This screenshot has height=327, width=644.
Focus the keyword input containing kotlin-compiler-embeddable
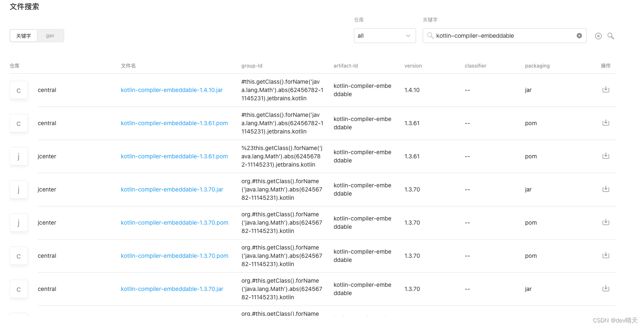click(x=504, y=36)
